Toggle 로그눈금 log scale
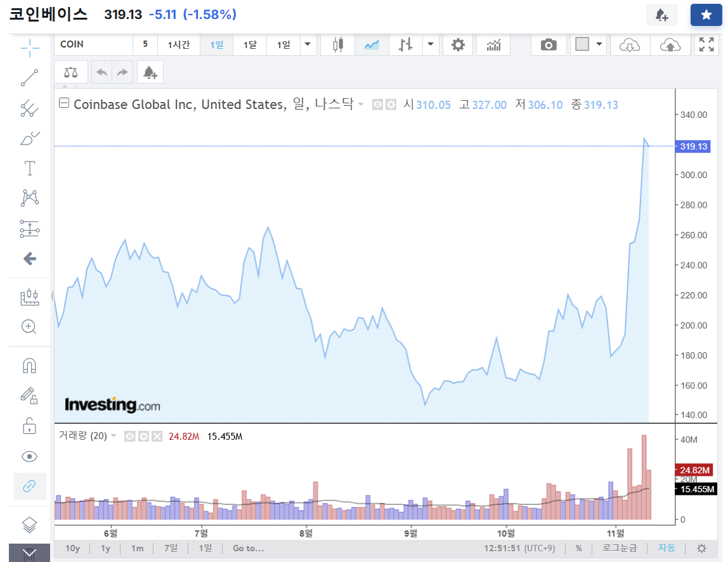The height and width of the screenshot is (562, 728). click(620, 548)
